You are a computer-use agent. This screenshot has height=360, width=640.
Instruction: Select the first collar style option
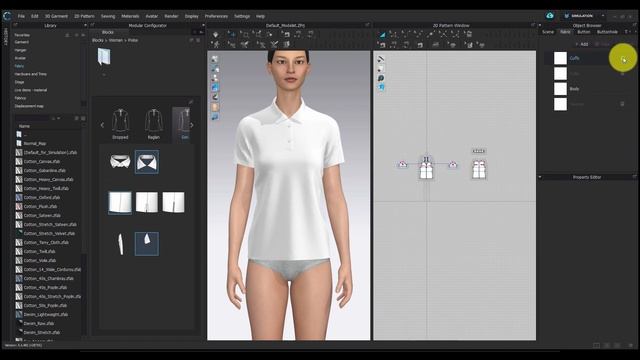(120, 162)
